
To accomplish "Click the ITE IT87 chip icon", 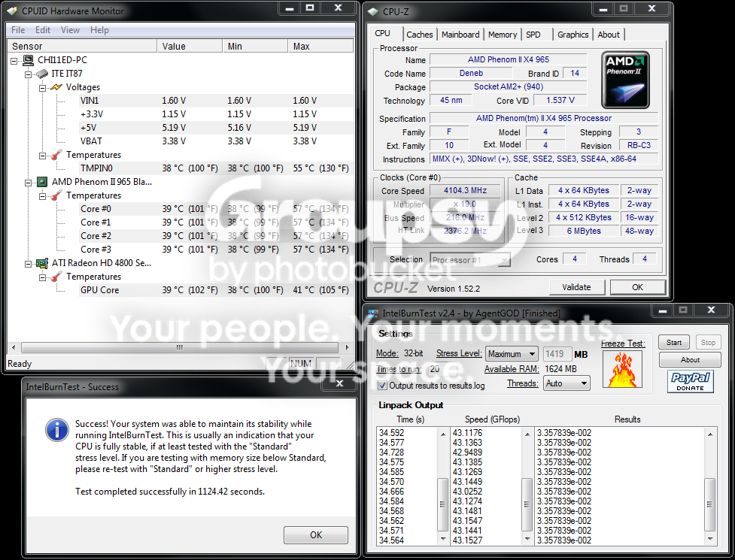I will [x=42, y=74].
